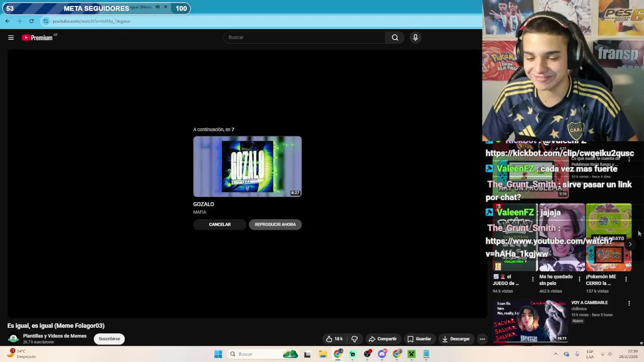Open Discord from taskbar

[382, 354]
